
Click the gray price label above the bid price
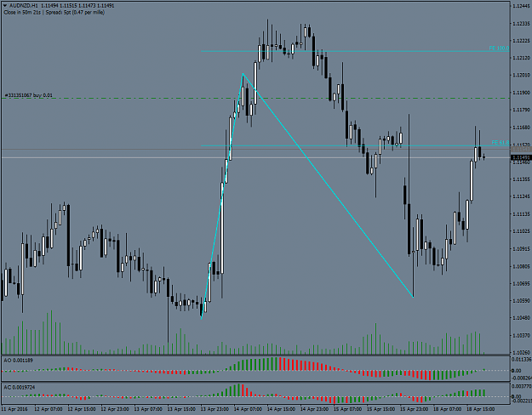click(521, 149)
